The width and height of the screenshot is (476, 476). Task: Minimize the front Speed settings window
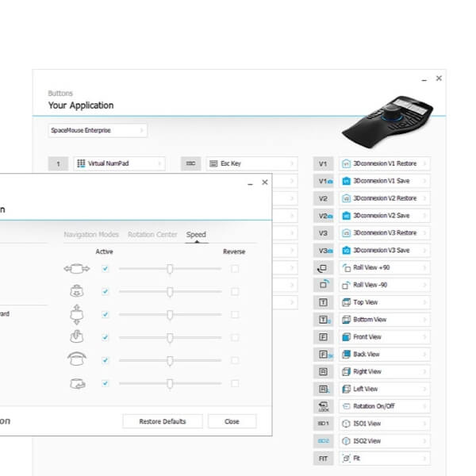250,184
